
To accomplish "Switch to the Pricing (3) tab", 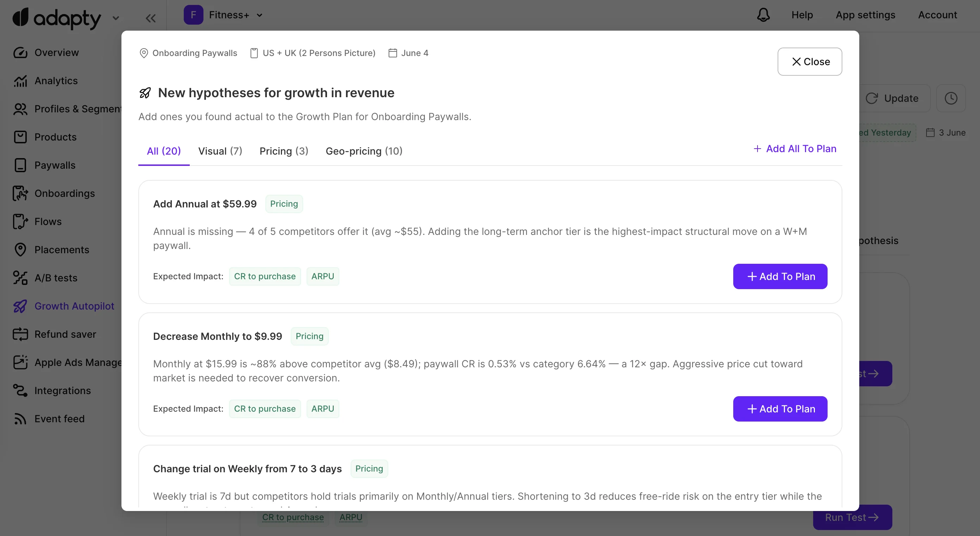I will click(x=284, y=151).
